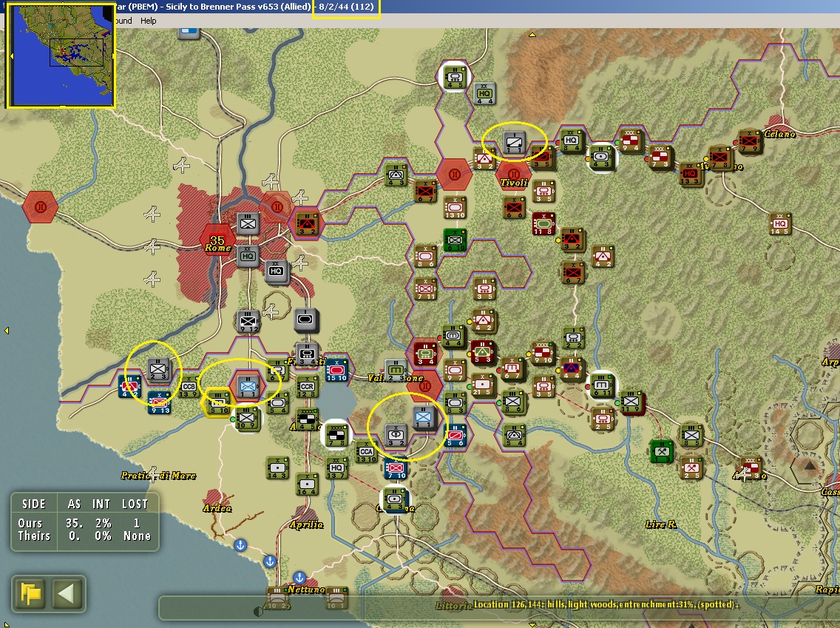Select the artillery 21-5 counter
The height and width of the screenshot is (628, 840).
point(483,386)
